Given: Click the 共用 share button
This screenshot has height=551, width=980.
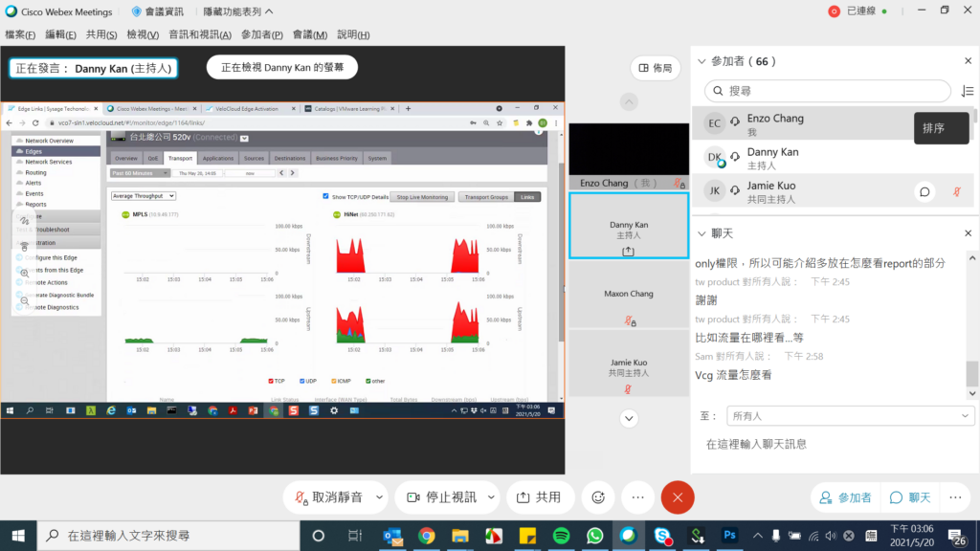Looking at the screenshot, I should point(539,497).
